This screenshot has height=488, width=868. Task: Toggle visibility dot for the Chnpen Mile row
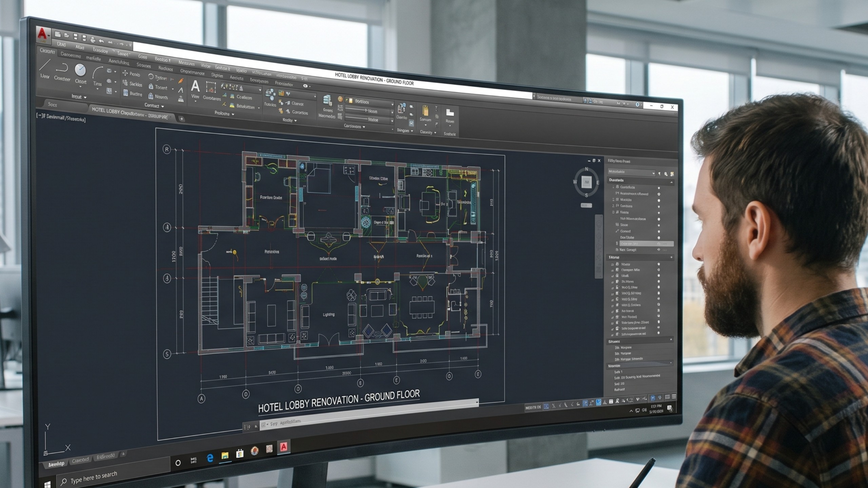point(658,270)
